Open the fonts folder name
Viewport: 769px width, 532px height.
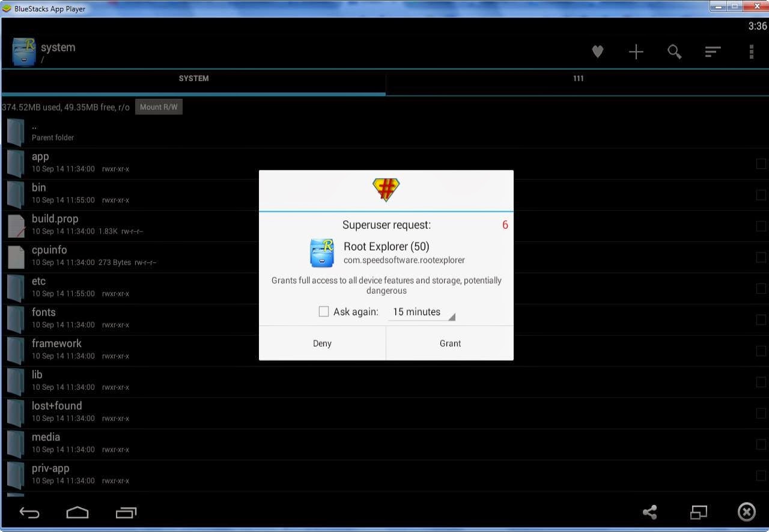pos(43,312)
